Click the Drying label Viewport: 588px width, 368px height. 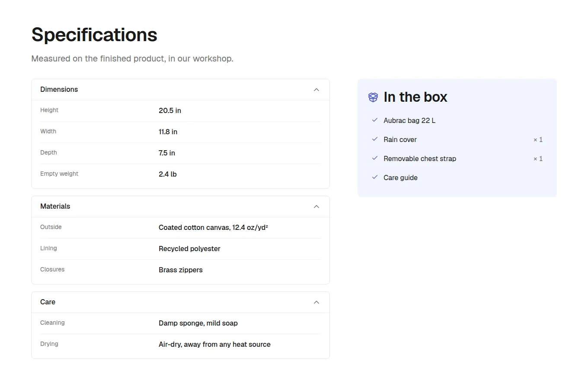tap(49, 344)
